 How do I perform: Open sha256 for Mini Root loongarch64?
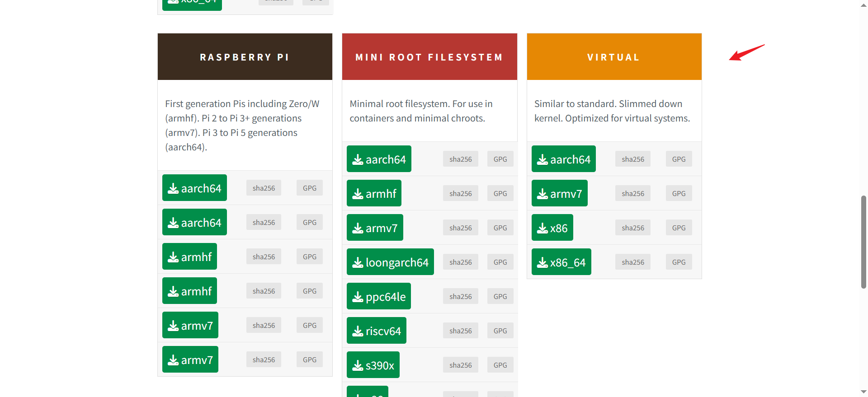pos(460,262)
